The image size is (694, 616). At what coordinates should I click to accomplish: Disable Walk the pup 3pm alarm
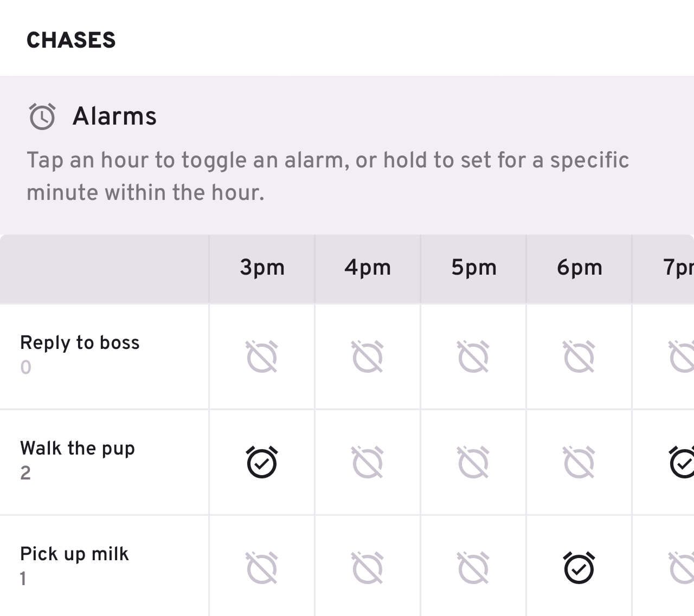click(x=262, y=462)
